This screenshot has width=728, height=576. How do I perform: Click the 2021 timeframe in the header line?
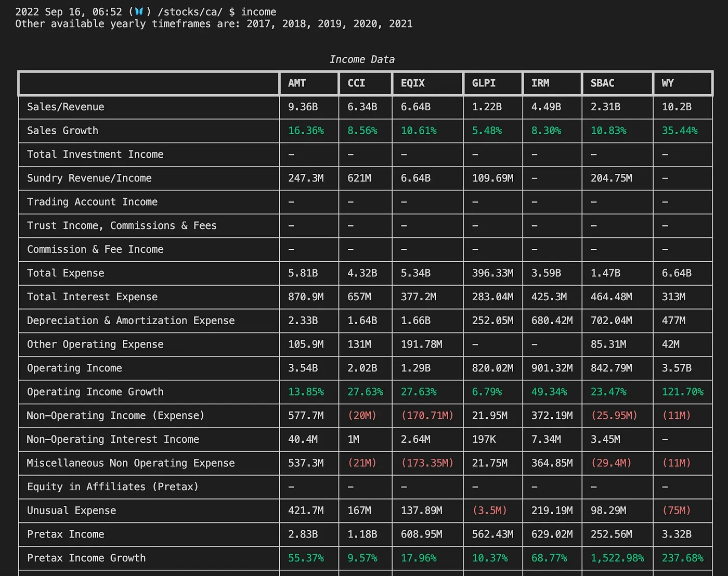pos(400,24)
